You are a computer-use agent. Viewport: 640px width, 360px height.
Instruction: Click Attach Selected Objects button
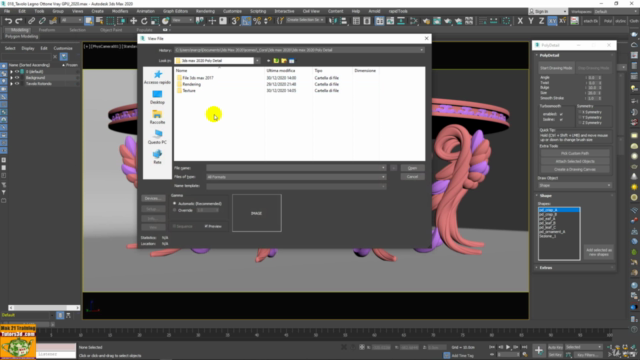(575, 161)
